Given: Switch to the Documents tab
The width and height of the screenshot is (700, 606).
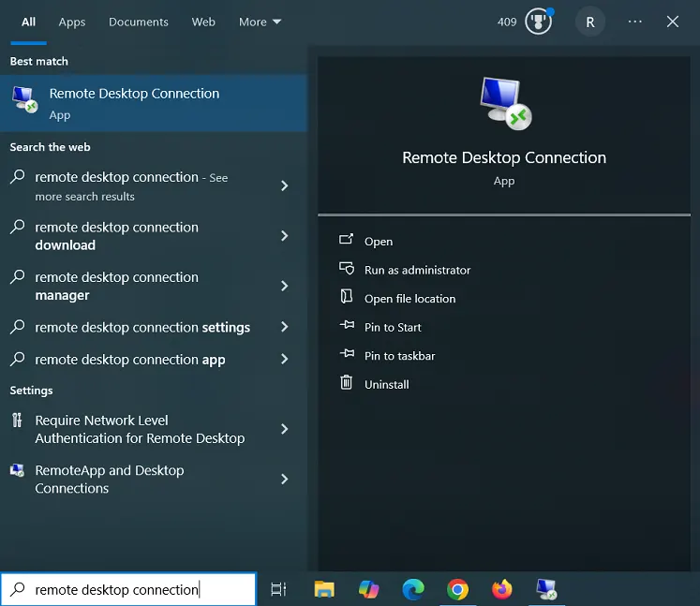Looking at the screenshot, I should pos(139,22).
